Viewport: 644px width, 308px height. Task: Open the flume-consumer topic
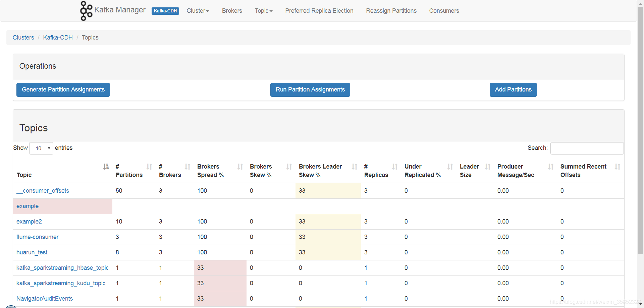(x=38, y=237)
